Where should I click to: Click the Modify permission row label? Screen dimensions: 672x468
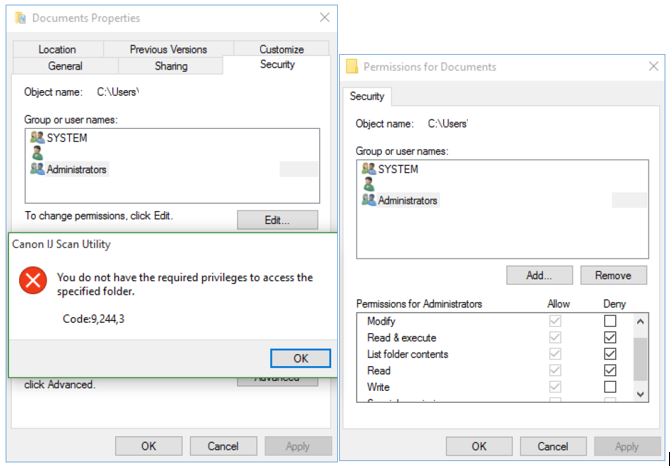(x=381, y=321)
